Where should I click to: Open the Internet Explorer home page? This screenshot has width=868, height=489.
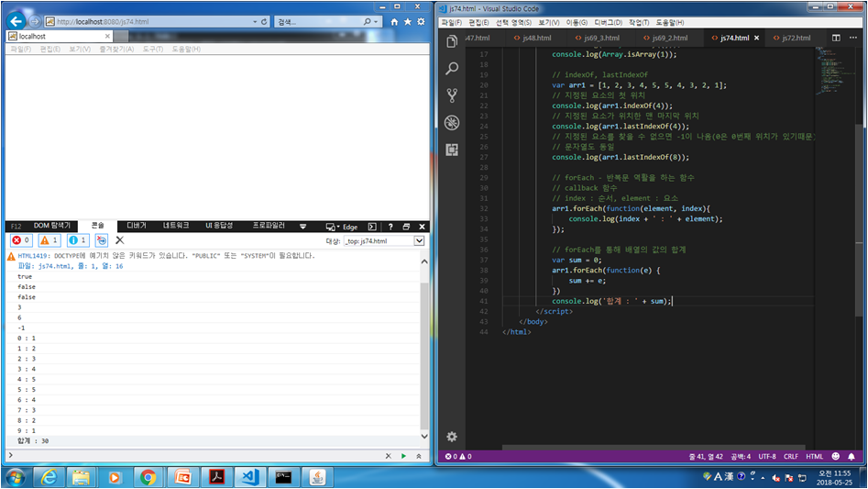pyautogui.click(x=394, y=22)
